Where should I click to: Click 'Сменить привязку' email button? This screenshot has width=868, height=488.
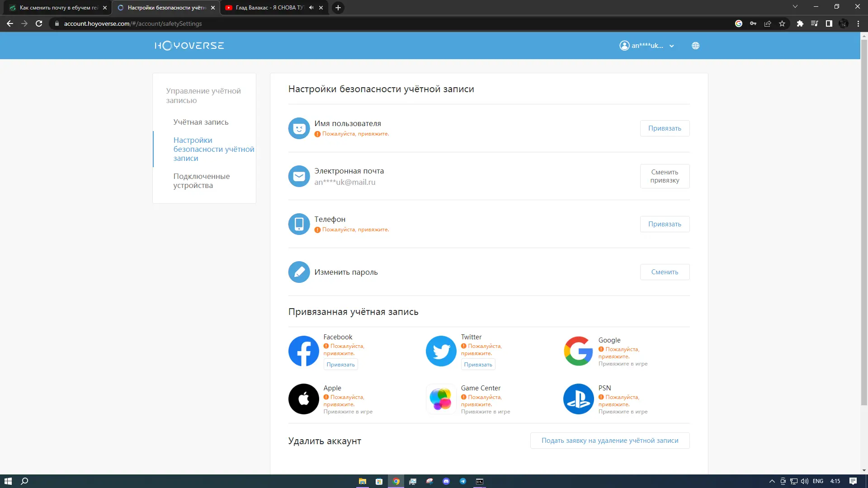pyautogui.click(x=665, y=176)
